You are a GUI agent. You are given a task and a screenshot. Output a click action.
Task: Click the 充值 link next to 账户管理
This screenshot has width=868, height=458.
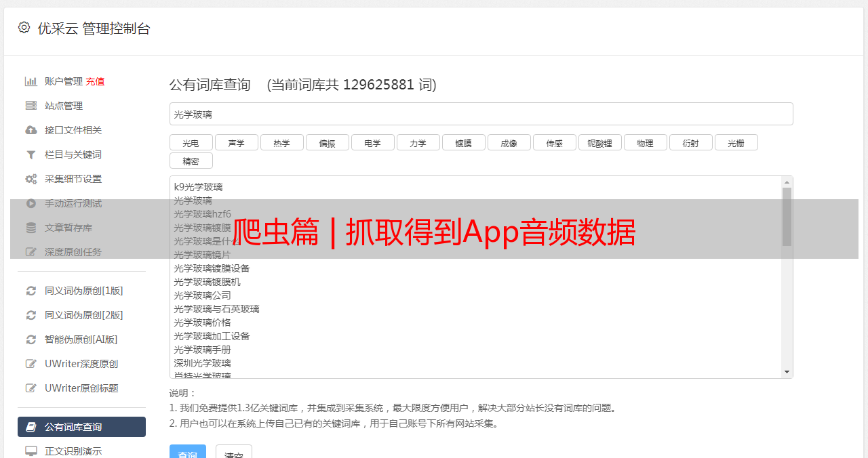95,81
